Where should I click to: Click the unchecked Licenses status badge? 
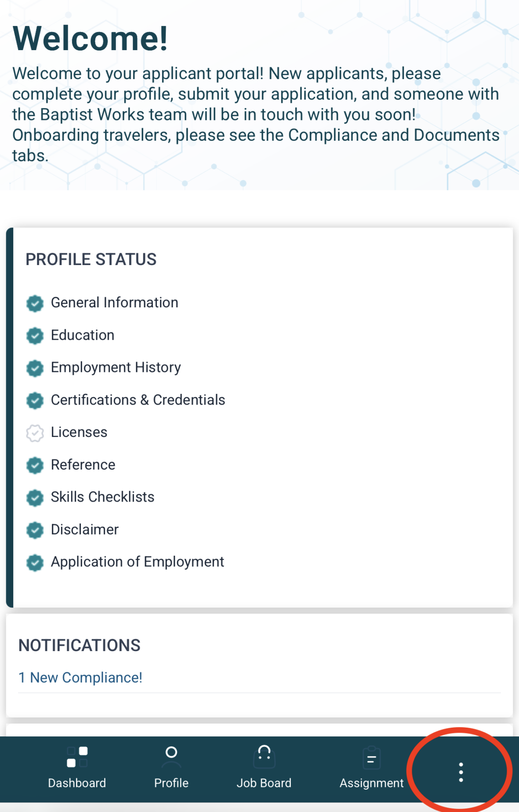pyautogui.click(x=35, y=433)
